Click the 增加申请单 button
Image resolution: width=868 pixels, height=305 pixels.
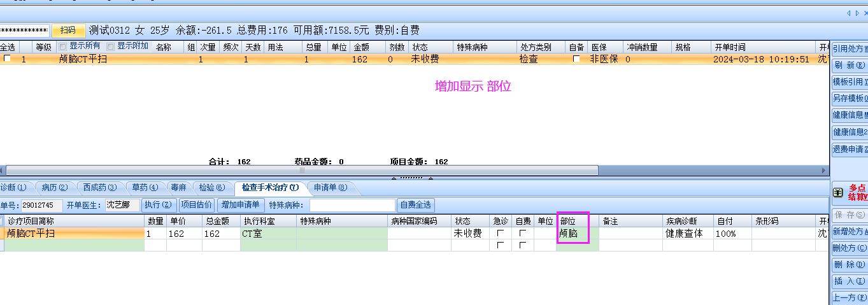(241, 205)
